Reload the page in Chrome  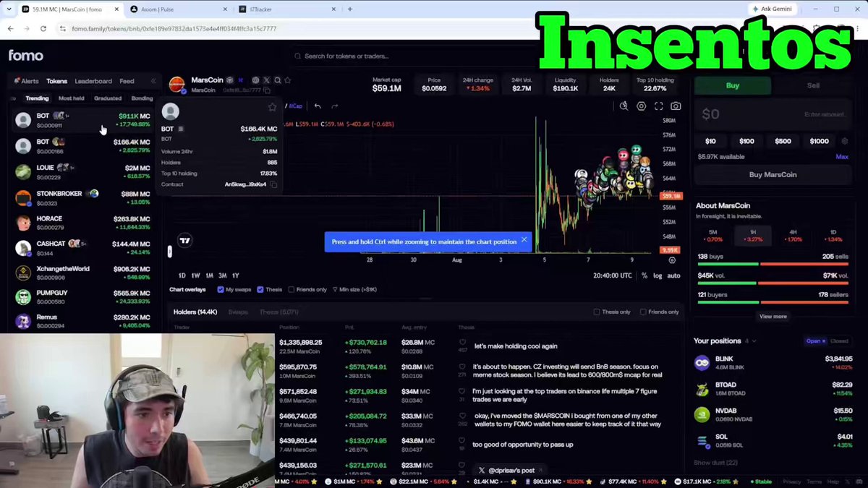pos(43,28)
